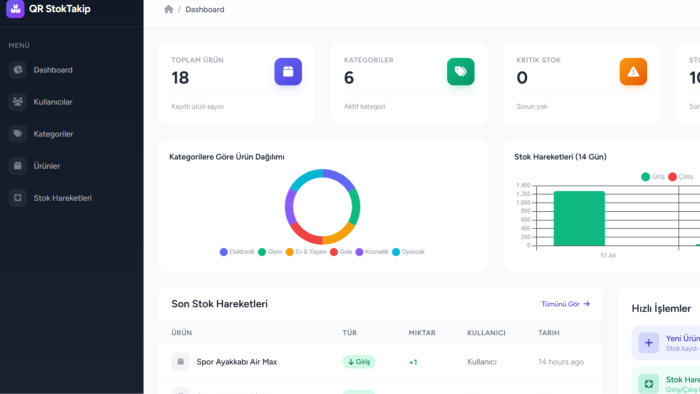Screen dimensions: 700x394
Task: Toggle Kozmetik legend in donut chart
Action: pos(372,252)
